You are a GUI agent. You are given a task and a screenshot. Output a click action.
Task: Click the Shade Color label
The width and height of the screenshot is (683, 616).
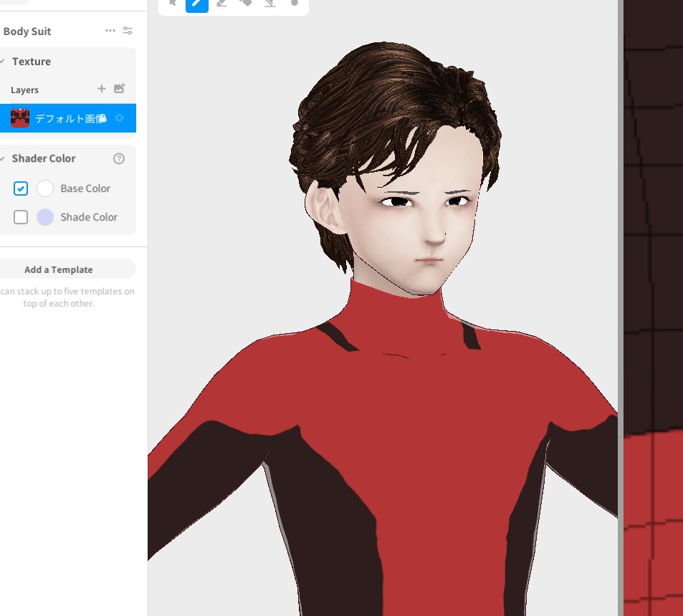89,217
